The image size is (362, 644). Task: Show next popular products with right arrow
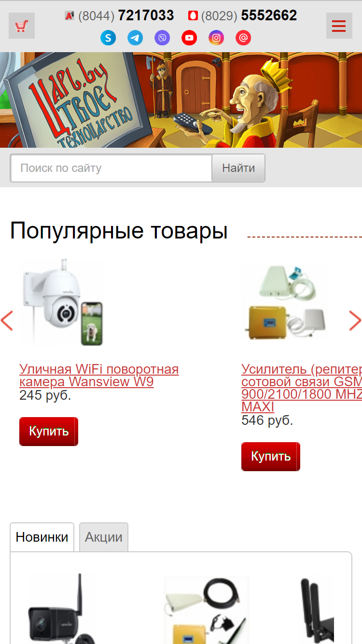point(355,321)
